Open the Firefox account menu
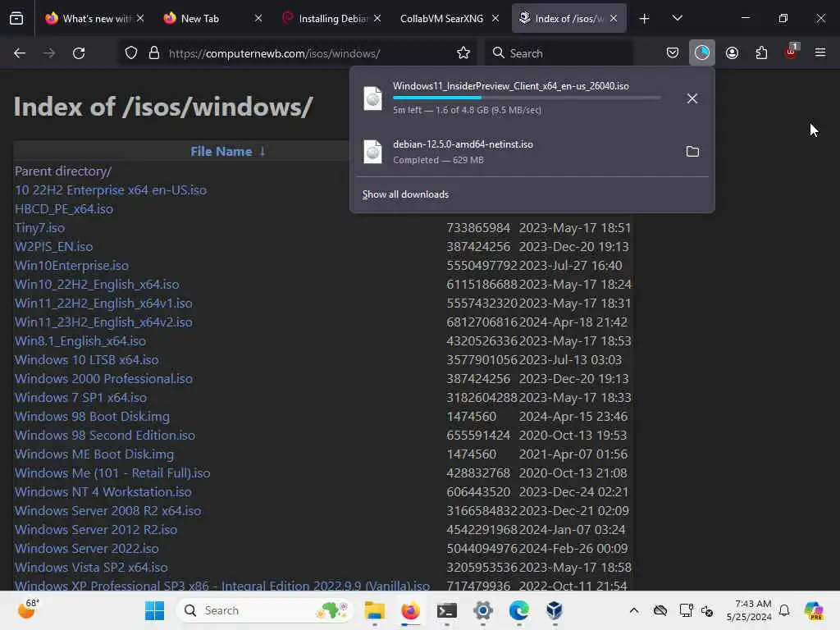This screenshot has height=630, width=840. click(x=732, y=53)
